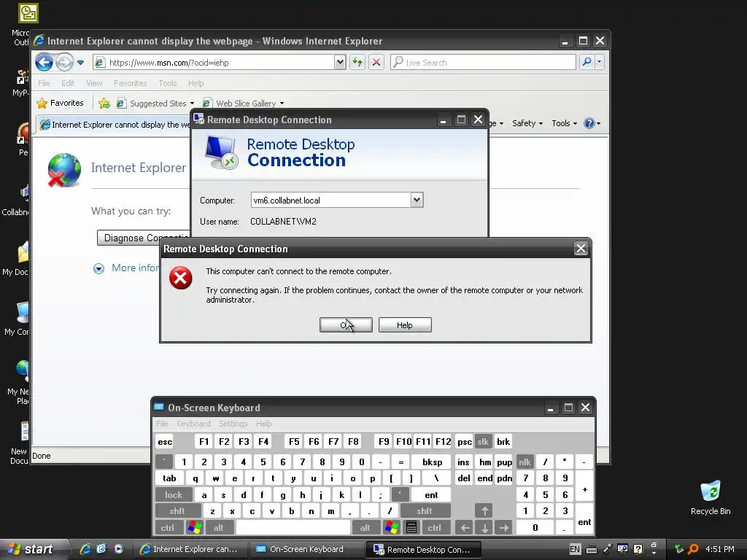Open the Computer dropdown arrow in Remote Desktop

pos(417,200)
